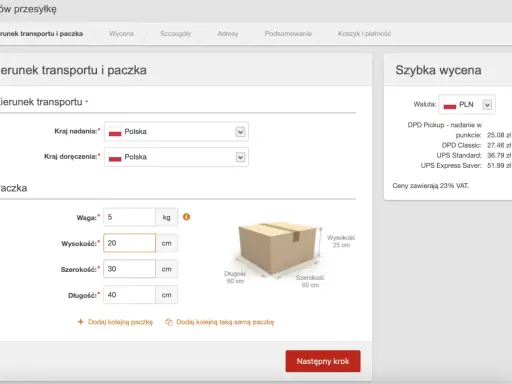Click Dodaj kolejną taką samą paczkę link
This screenshot has height=384, width=512.
tap(225, 322)
